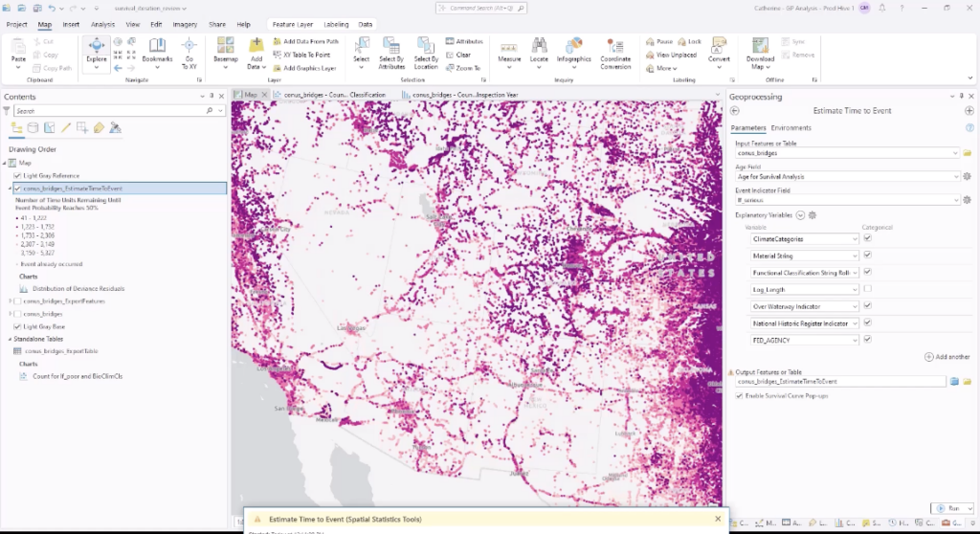The height and width of the screenshot is (534, 980).
Task: Select List By Data Source icon
Action: 33,127
